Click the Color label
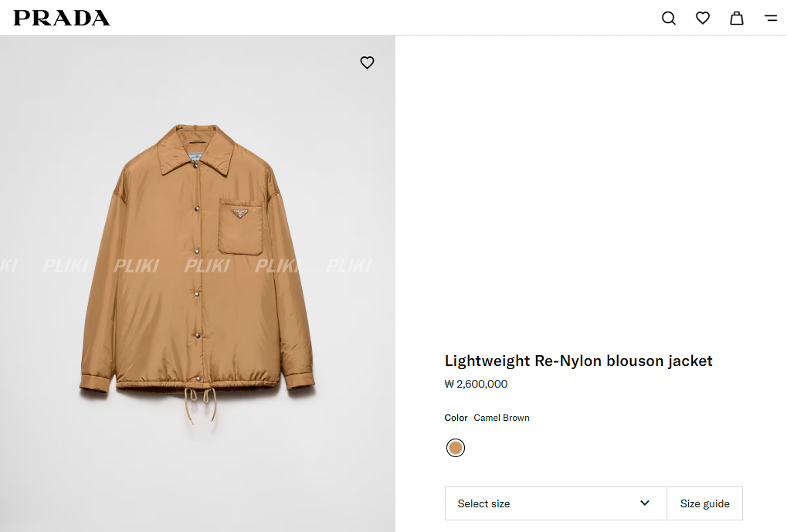Screen dimensions: 787x532 coord(456,418)
